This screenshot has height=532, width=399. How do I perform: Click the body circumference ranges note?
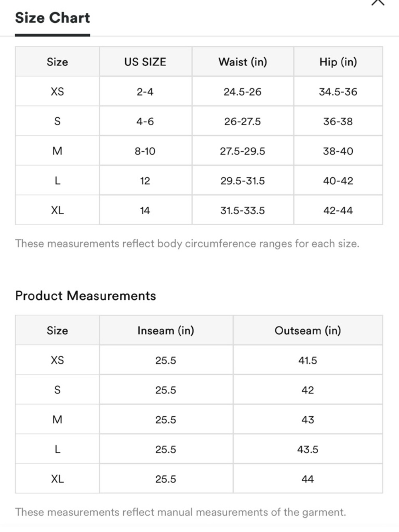click(187, 243)
